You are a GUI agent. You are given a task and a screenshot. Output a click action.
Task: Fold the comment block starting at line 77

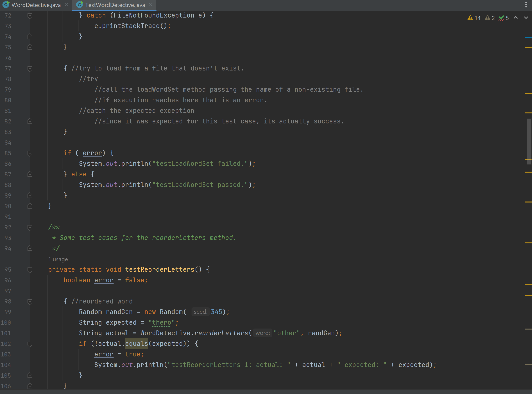click(x=30, y=68)
